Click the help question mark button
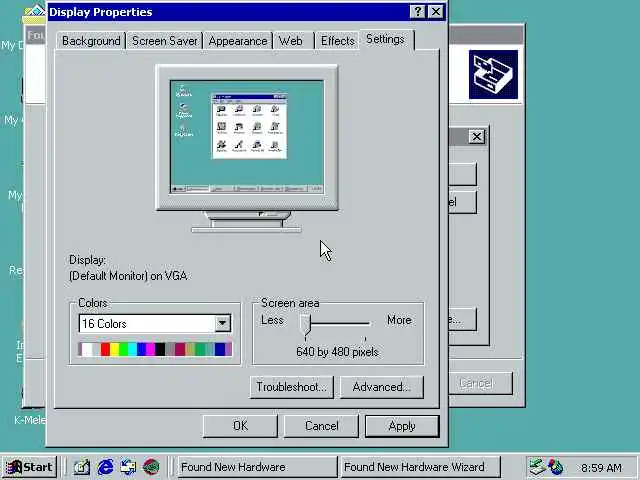Screen dimensions: 640x480 click(418, 11)
